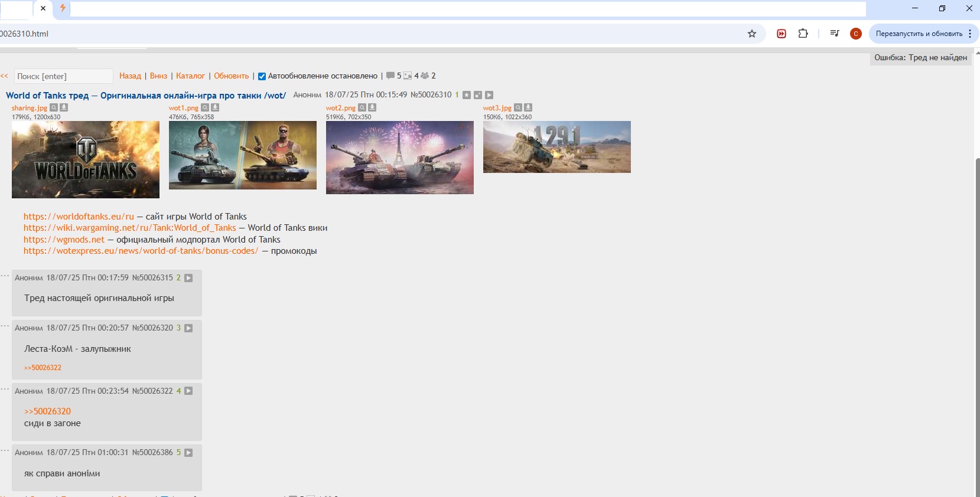The height and width of the screenshot is (497, 980).
Task: Click the '<<' collapse link
Action: (x=4, y=76)
